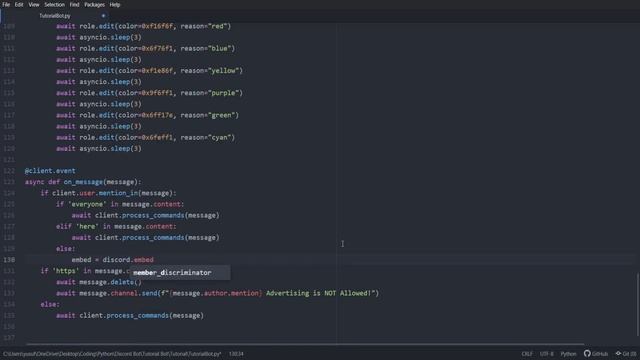Viewport: 640px width, 360px height.
Task: Click the reason="cyan" code line
Action: pyautogui.click(x=145, y=137)
